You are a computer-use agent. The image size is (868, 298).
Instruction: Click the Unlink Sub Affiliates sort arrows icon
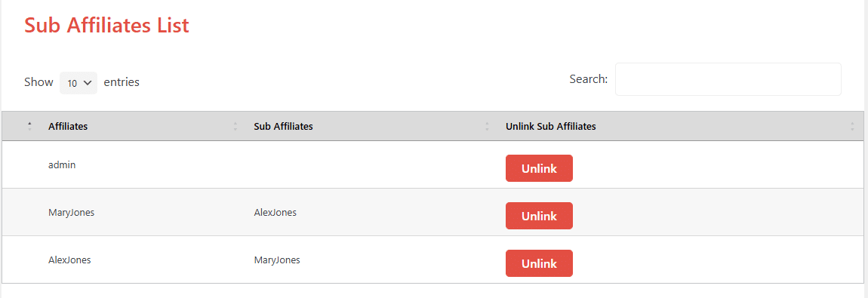point(852,126)
